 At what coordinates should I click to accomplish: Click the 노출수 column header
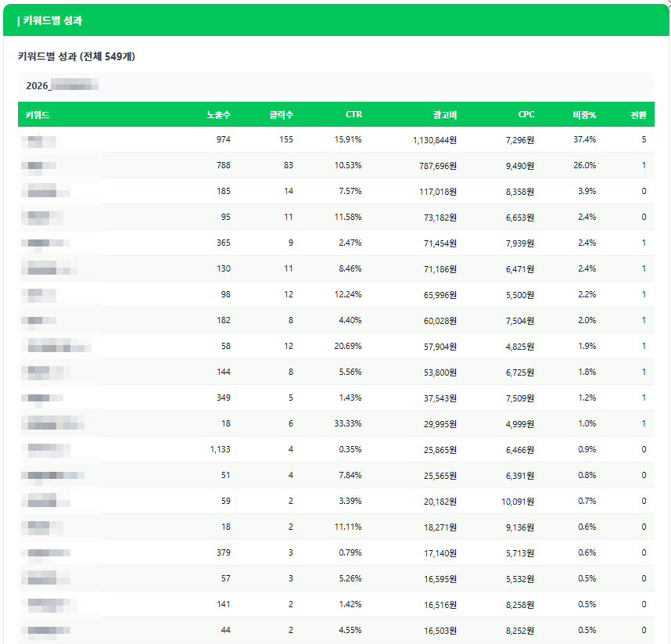pyautogui.click(x=218, y=115)
